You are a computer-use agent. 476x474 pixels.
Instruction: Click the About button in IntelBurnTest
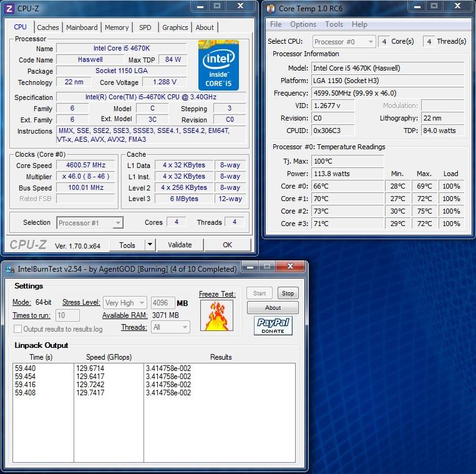coord(273,307)
